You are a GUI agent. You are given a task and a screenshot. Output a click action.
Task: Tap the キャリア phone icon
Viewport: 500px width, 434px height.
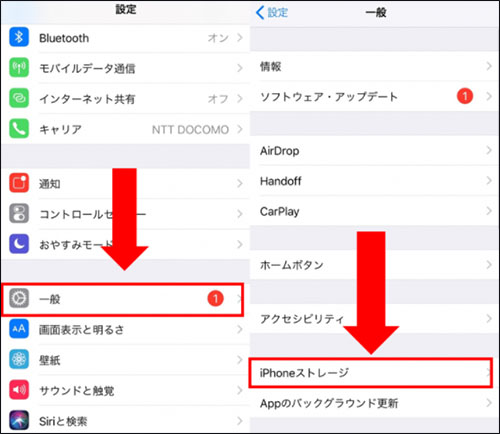(19, 128)
